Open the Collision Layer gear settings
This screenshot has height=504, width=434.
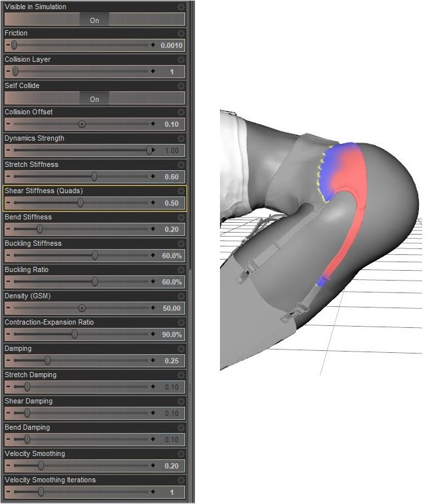point(181,59)
